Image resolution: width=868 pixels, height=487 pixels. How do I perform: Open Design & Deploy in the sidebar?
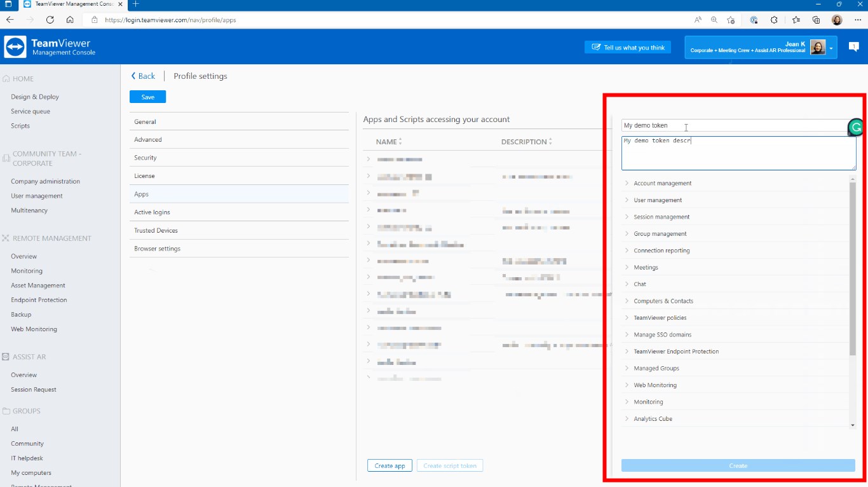point(35,97)
